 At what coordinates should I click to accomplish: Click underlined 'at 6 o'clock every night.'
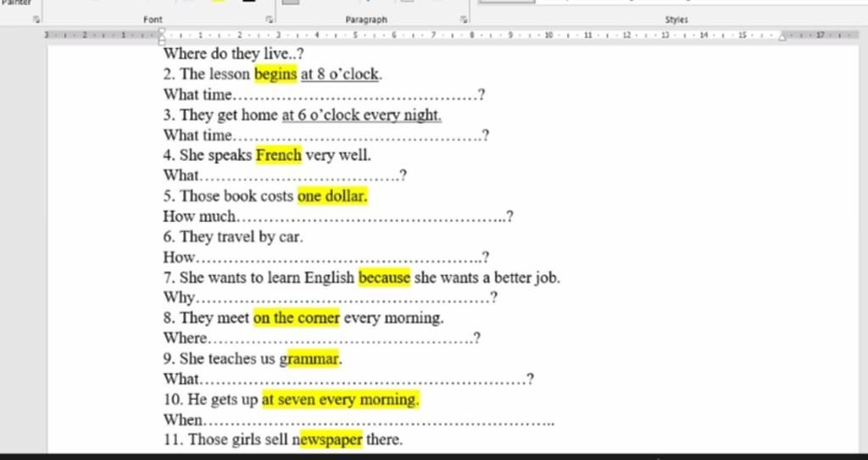(x=362, y=115)
